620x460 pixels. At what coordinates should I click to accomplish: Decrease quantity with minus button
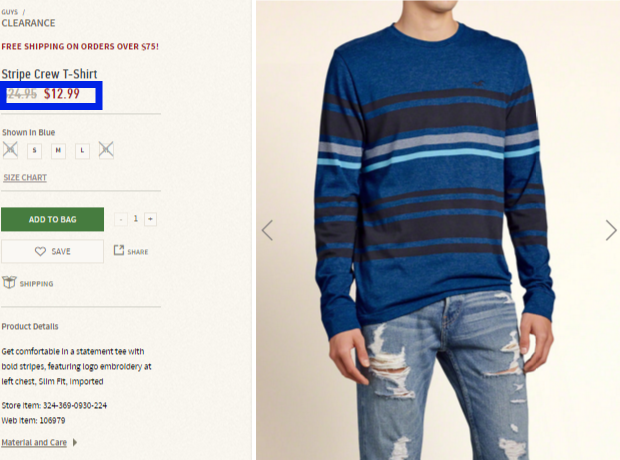[121, 219]
